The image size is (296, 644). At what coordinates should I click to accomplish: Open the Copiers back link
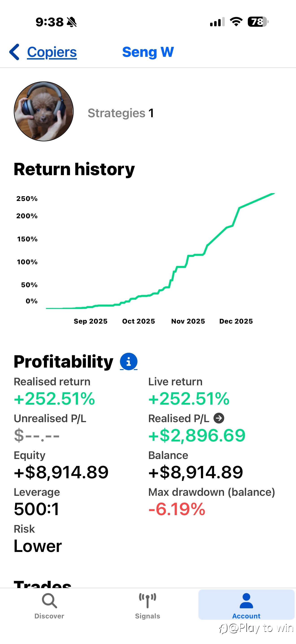[52, 52]
